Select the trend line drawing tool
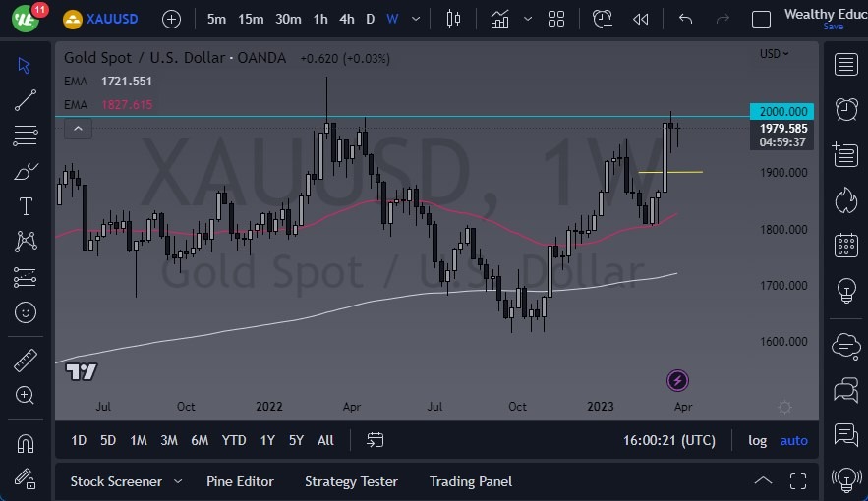The height and width of the screenshot is (501, 868). [26, 99]
